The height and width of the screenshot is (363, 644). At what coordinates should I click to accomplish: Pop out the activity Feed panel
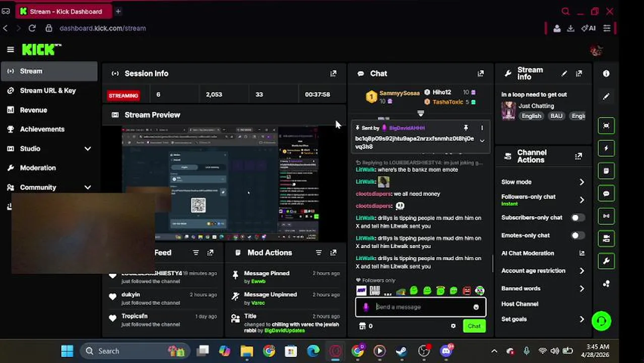click(210, 253)
